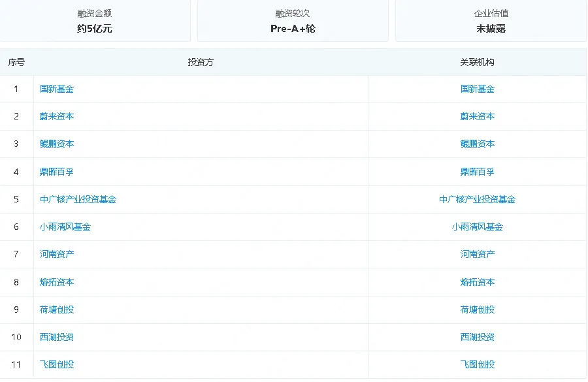Image resolution: width=588 pixels, height=382 pixels.
Task: Open 熔拓资本 link in 投资方 column
Action: 57,282
